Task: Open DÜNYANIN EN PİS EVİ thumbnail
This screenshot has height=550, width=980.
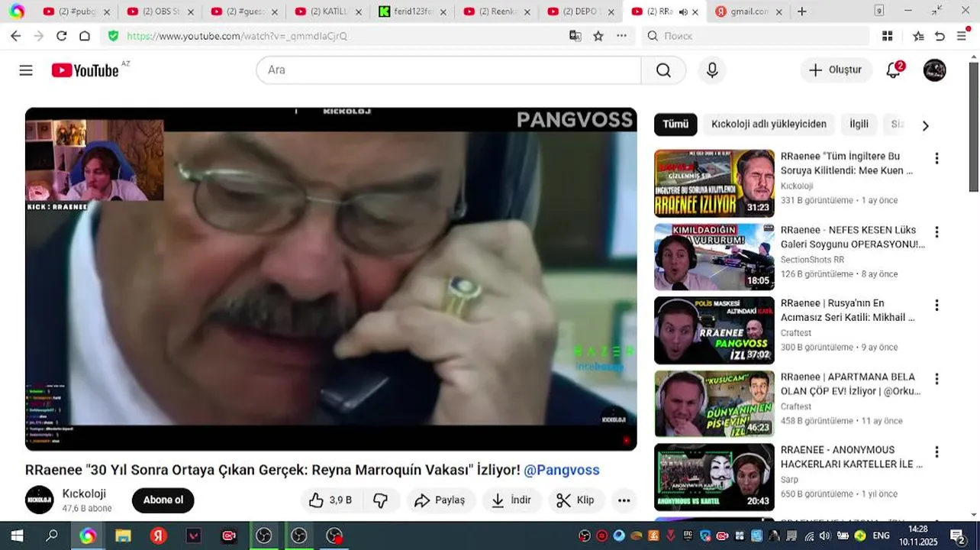Action: tap(714, 403)
